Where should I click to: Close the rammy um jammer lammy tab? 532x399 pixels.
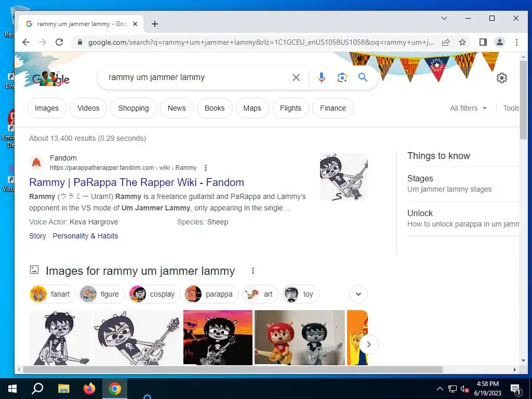pos(135,24)
